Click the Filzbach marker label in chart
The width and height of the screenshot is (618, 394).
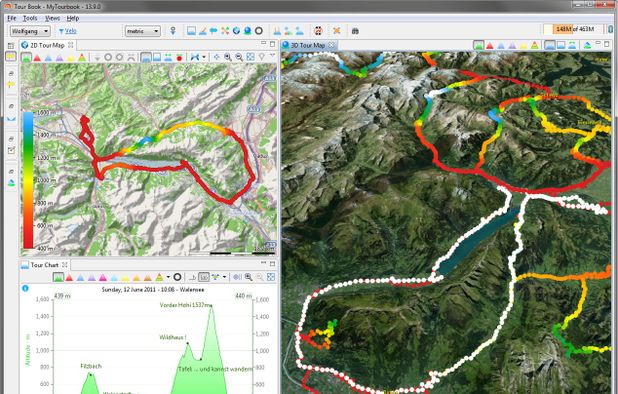pos(91,366)
